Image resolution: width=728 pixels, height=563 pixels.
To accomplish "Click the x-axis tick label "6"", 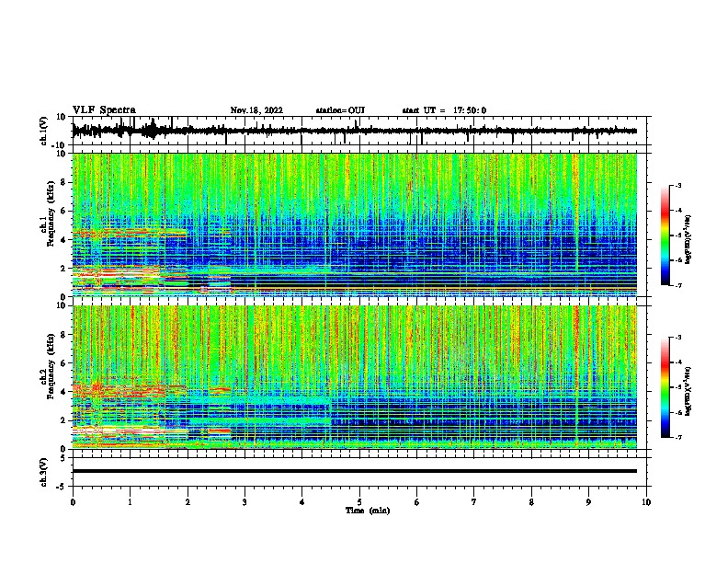I will pos(417,502).
